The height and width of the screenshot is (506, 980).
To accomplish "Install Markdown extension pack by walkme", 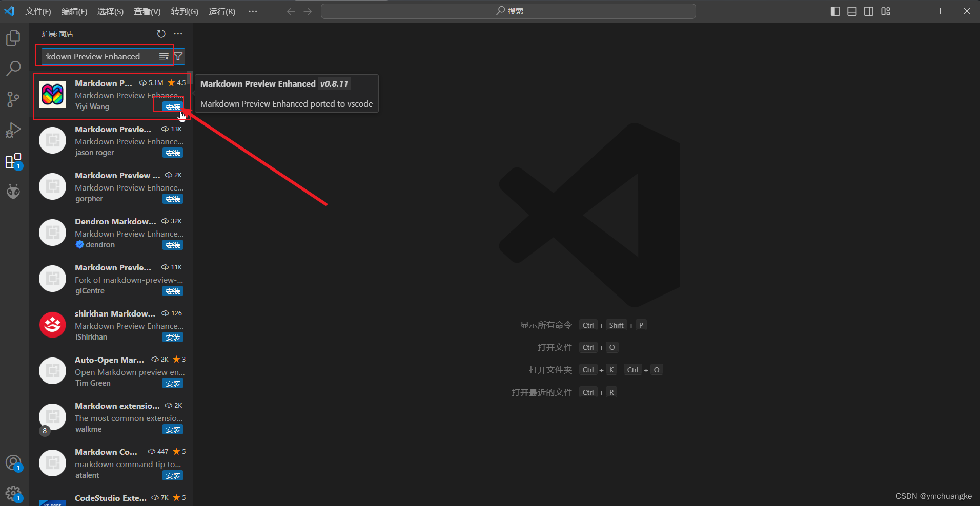I will (x=173, y=429).
